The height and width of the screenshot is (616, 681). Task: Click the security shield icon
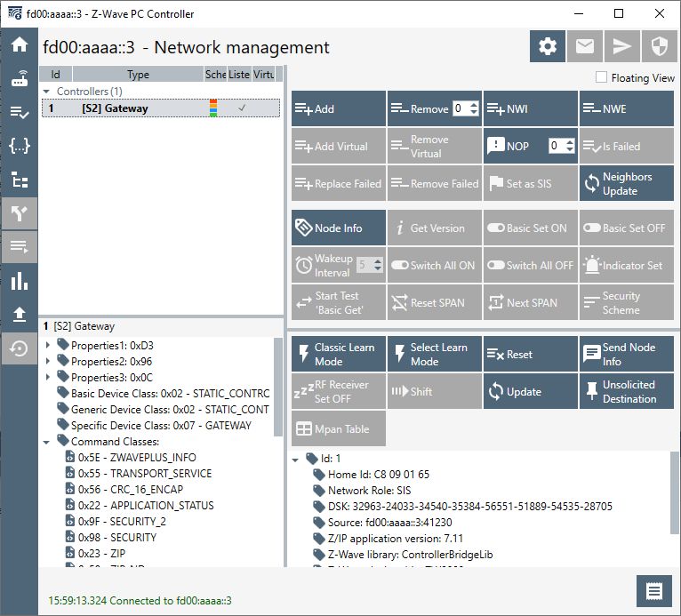(x=660, y=46)
